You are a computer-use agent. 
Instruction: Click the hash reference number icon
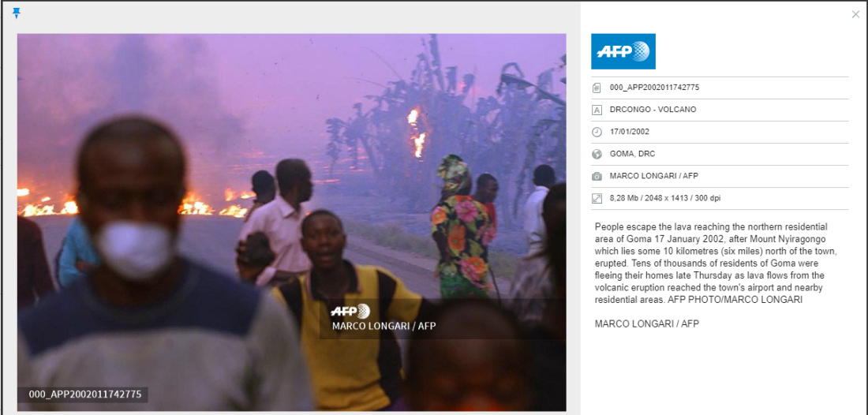pyautogui.click(x=597, y=88)
